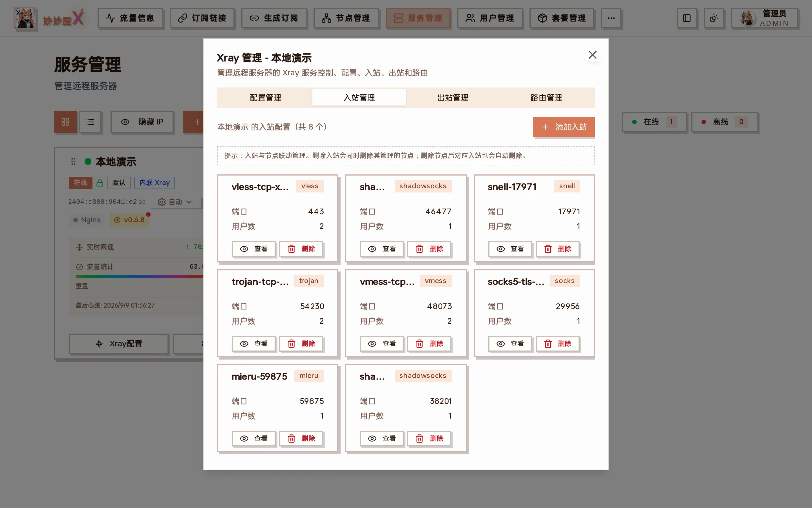Click the 流量统计 progress bar
Screen dimensions: 812x508
click(139, 277)
